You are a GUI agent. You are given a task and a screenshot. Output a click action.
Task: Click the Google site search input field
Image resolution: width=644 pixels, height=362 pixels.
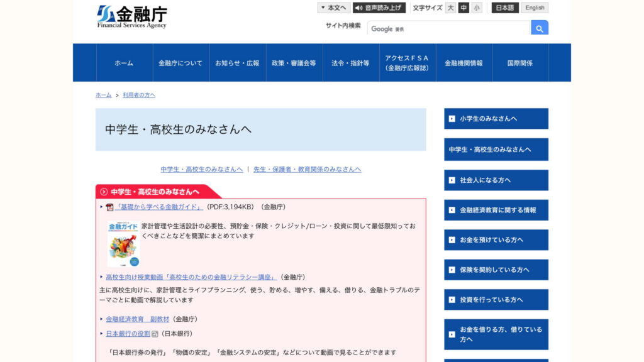click(449, 28)
